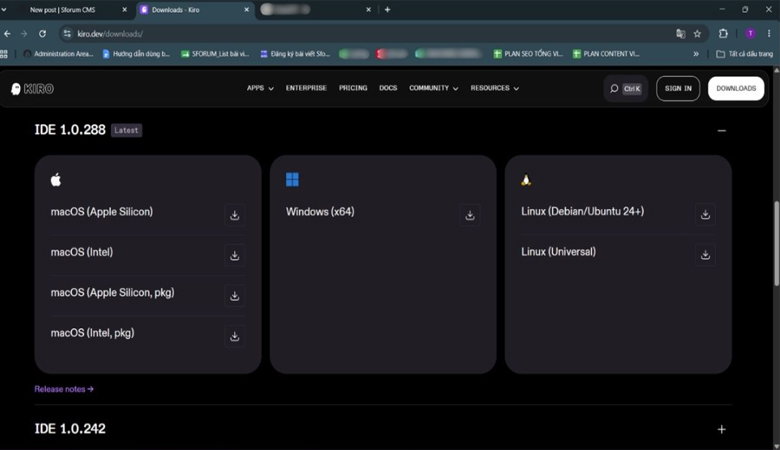Open the SFORUM_List bài viết bookmark

215,54
